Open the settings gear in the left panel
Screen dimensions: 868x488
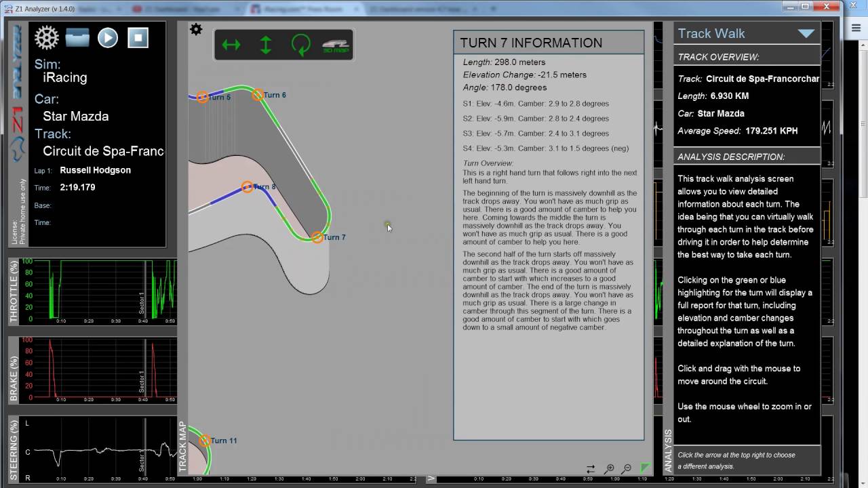pos(47,38)
